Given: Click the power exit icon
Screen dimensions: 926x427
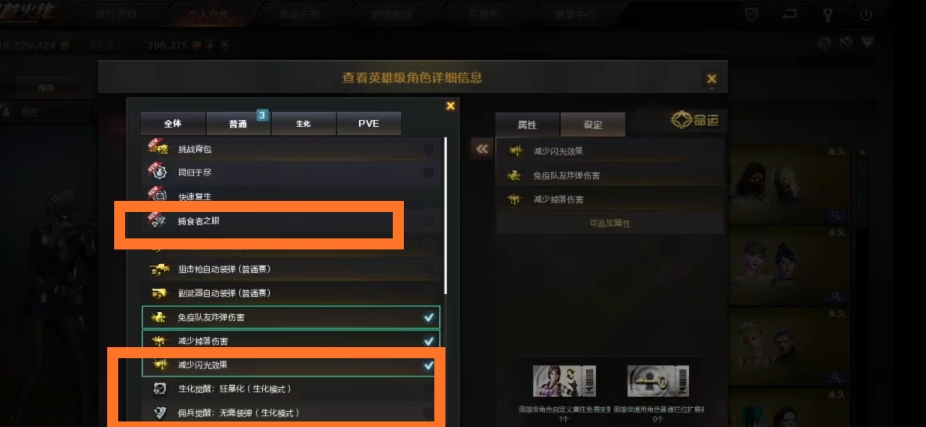Looking at the screenshot, I should point(866,15).
